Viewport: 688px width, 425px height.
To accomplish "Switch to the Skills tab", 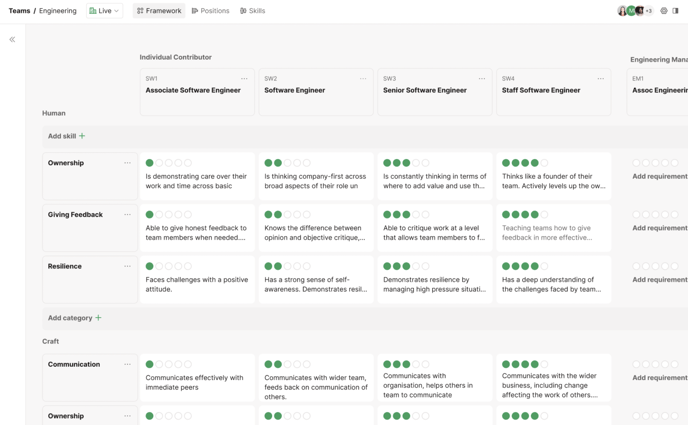I will click(253, 11).
